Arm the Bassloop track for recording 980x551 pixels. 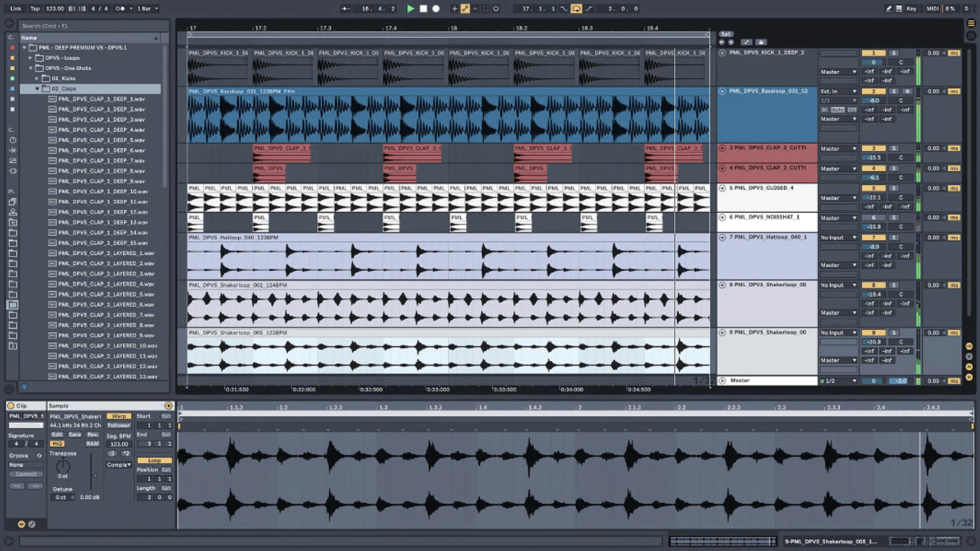pos(907,92)
